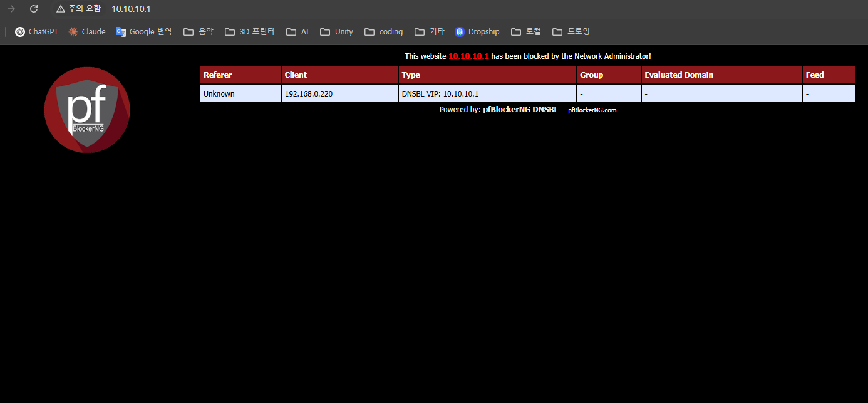868x403 pixels.
Task: Open the ChatGPT bookmark
Action: (36, 32)
